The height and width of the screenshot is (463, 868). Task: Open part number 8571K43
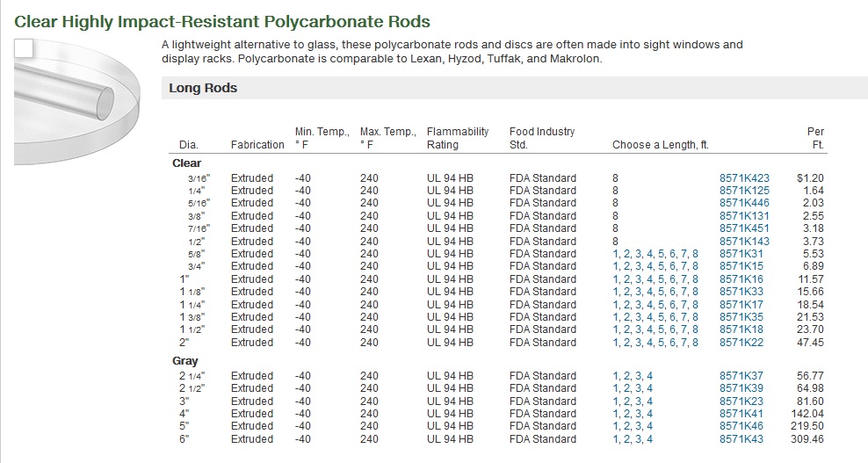pos(741,439)
